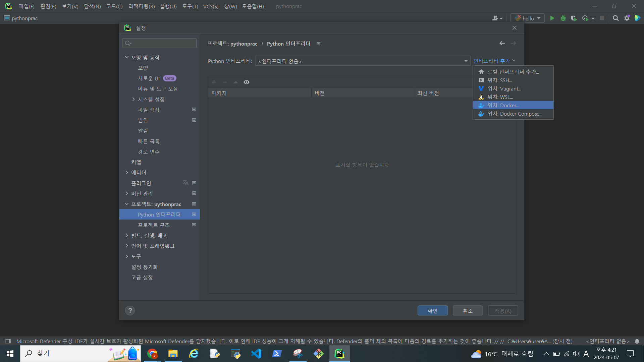This screenshot has height=362, width=644.
Task: Expand the 빌드, 실행, 배포 section
Action: (x=127, y=235)
